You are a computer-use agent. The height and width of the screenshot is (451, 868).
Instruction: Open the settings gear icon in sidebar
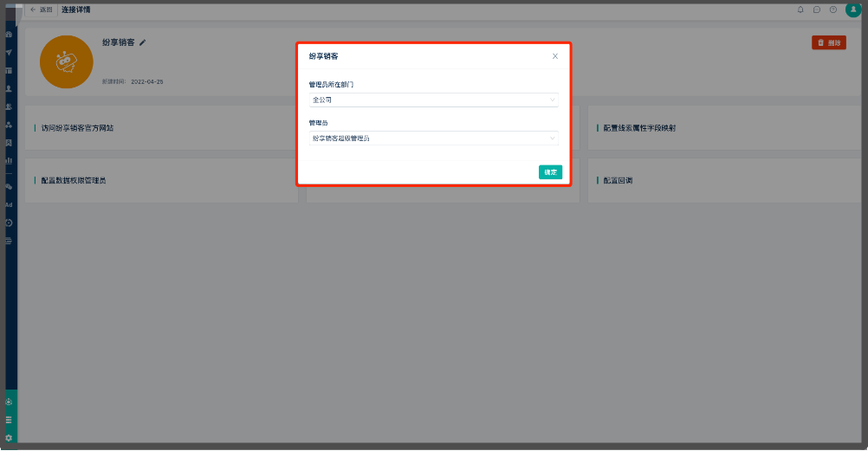9,438
